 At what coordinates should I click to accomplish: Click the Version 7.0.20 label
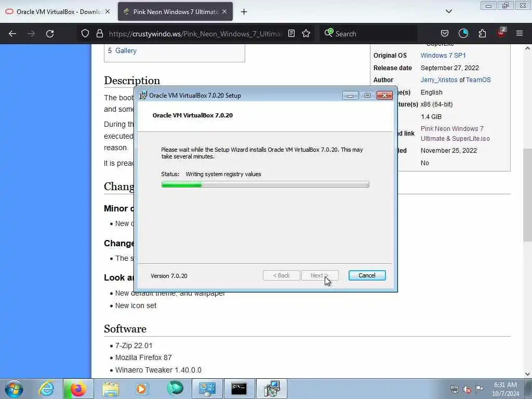point(169,276)
